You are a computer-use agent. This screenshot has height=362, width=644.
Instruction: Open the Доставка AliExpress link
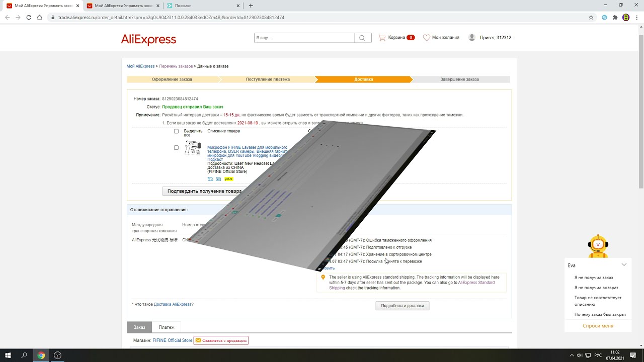[173, 304]
